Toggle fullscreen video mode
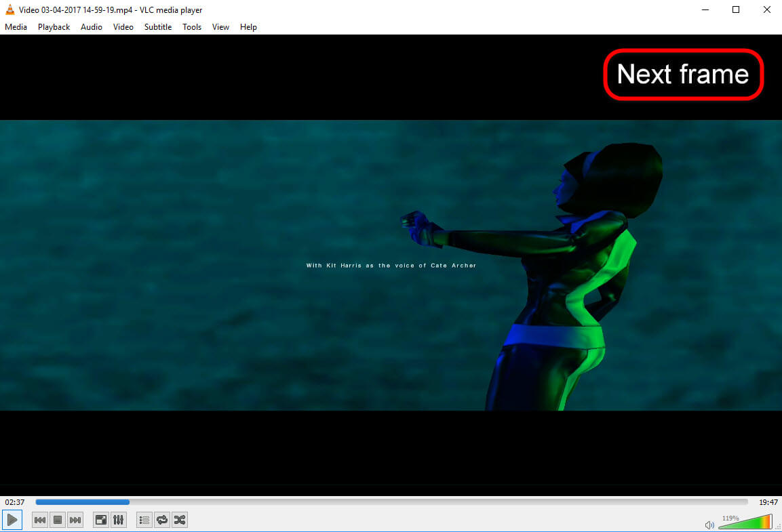Screen dimensions: 782x532 [101, 520]
